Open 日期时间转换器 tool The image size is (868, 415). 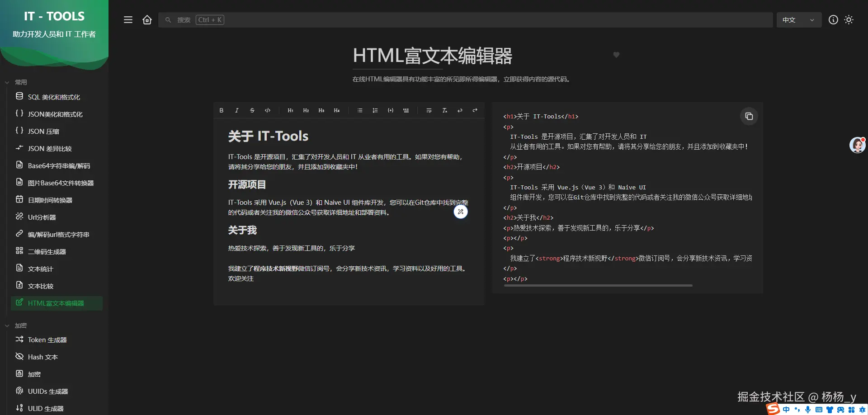[57, 200]
